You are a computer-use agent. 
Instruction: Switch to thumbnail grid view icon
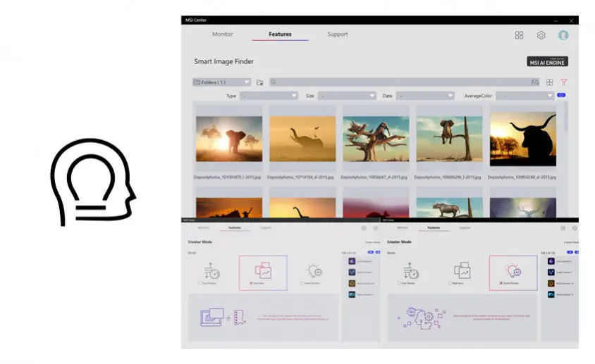pyautogui.click(x=550, y=82)
